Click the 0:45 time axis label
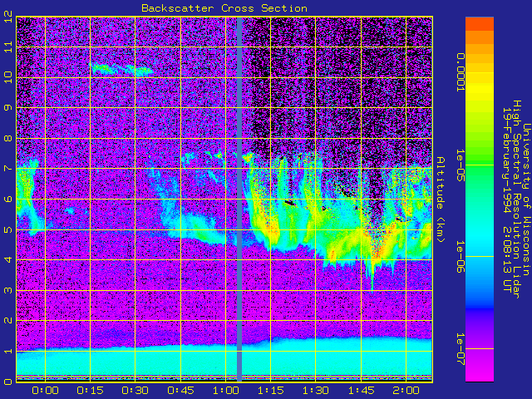 180,391
